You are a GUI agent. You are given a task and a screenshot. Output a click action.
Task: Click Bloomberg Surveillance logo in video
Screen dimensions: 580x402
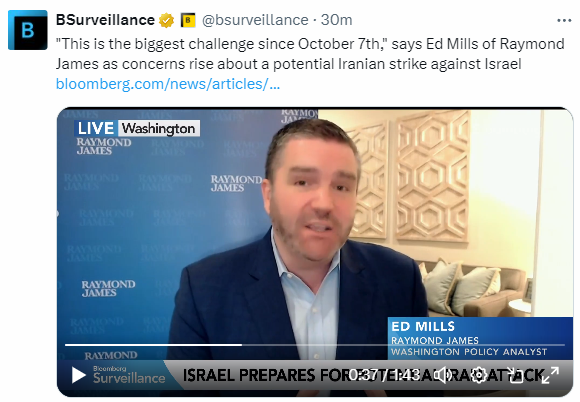[x=129, y=375]
